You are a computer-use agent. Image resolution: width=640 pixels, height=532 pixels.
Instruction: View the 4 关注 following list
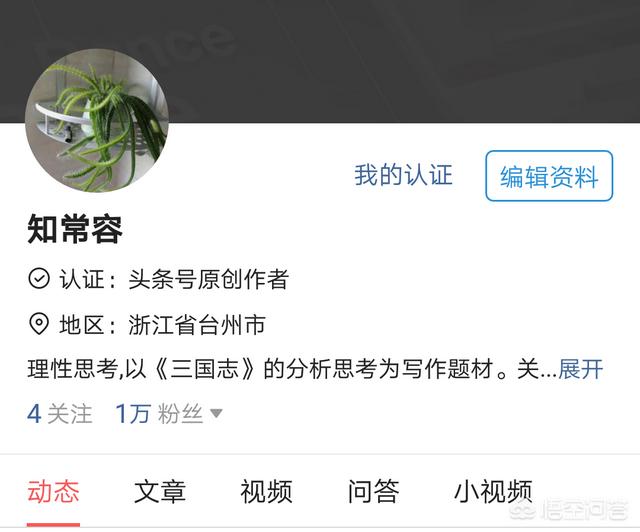point(60,414)
